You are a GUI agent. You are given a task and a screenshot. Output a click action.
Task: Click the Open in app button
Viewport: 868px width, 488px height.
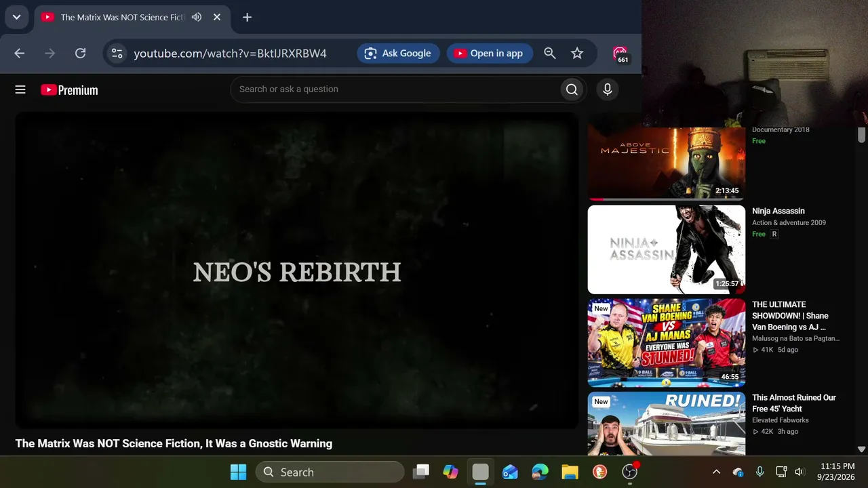click(489, 53)
